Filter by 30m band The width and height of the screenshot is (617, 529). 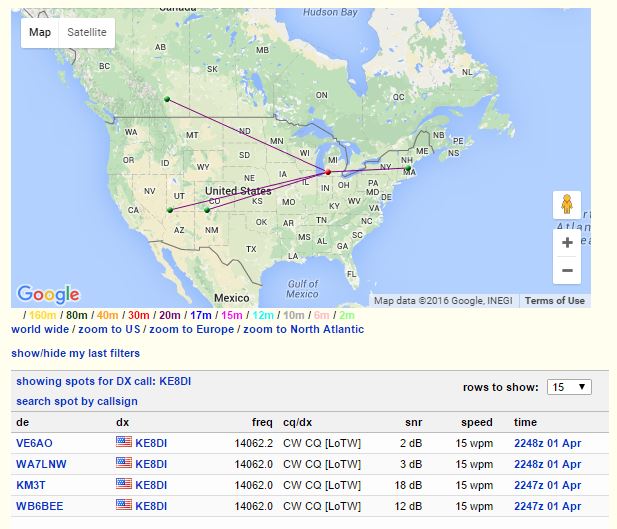pos(139,315)
